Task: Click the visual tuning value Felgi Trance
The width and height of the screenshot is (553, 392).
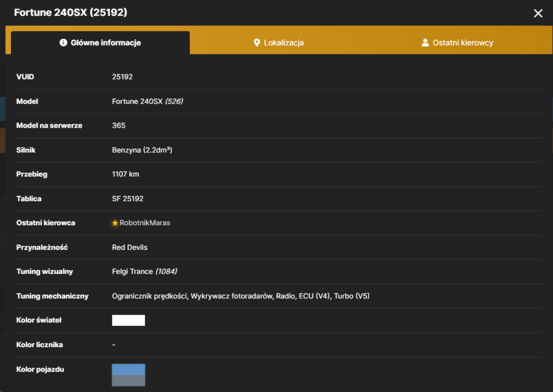Action: [x=132, y=271]
